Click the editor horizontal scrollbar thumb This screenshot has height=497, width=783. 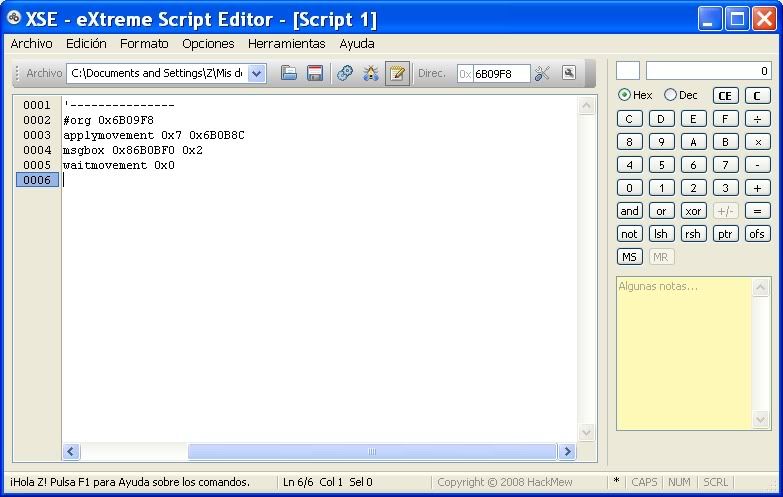click(372, 452)
